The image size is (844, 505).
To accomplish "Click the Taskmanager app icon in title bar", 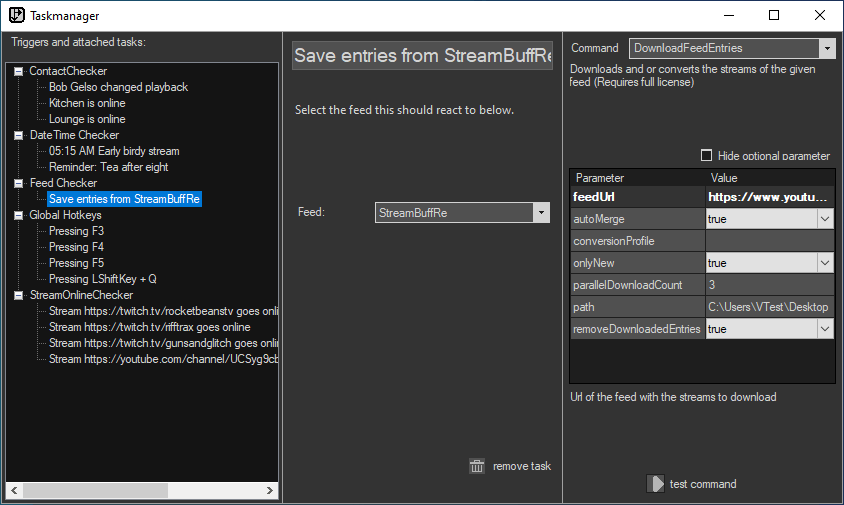I will coord(17,15).
